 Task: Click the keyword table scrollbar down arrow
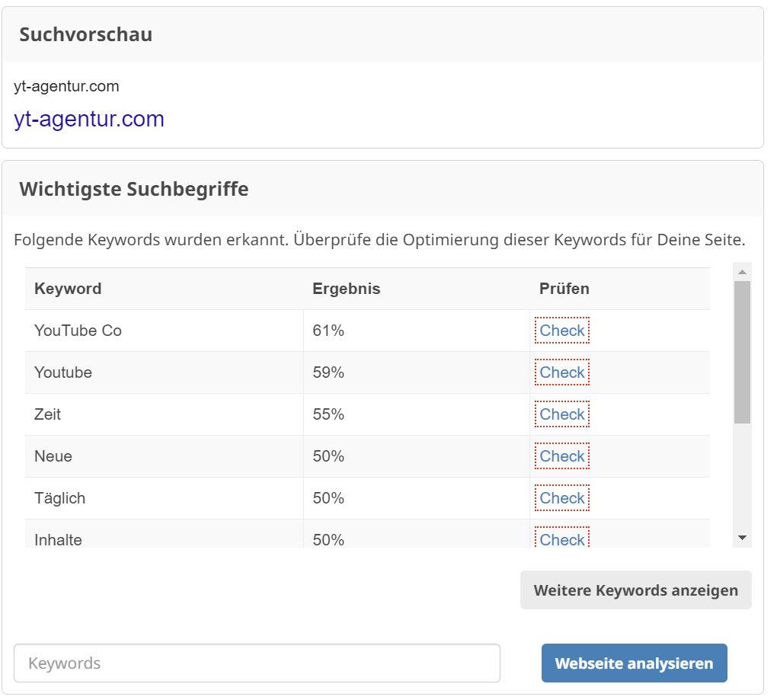(x=742, y=538)
